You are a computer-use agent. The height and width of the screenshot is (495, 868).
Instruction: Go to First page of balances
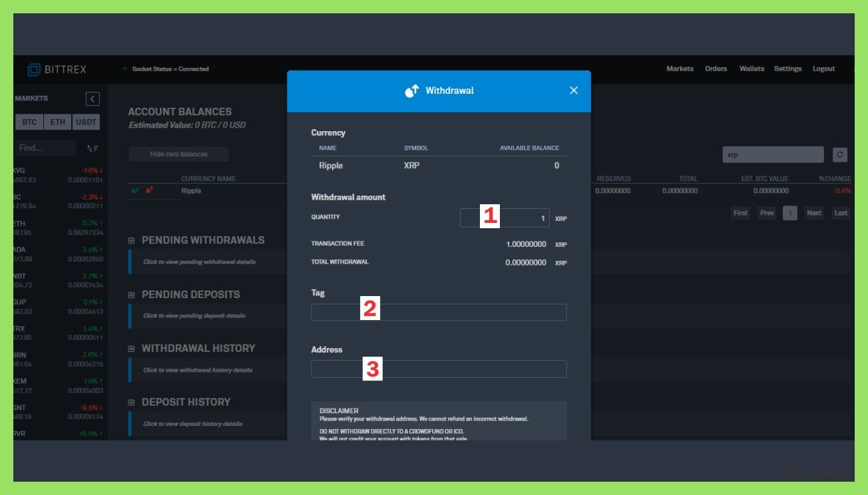pyautogui.click(x=740, y=213)
